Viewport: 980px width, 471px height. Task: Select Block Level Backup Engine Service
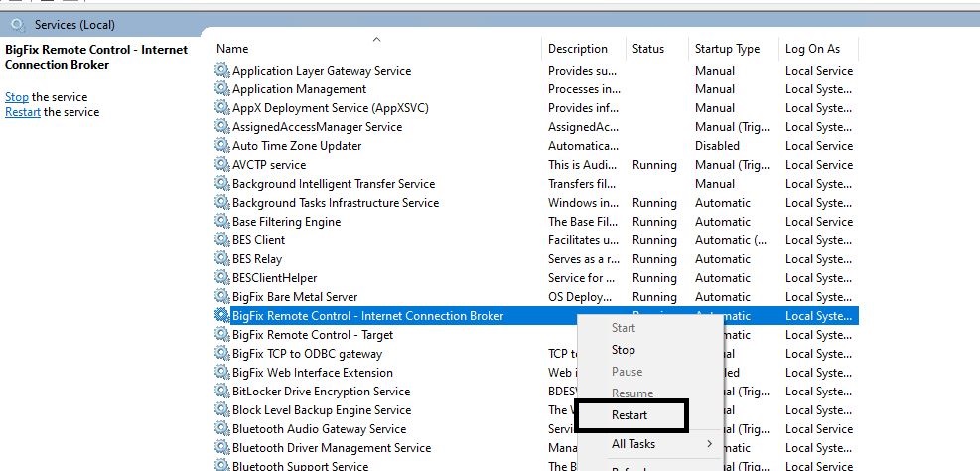(x=322, y=409)
